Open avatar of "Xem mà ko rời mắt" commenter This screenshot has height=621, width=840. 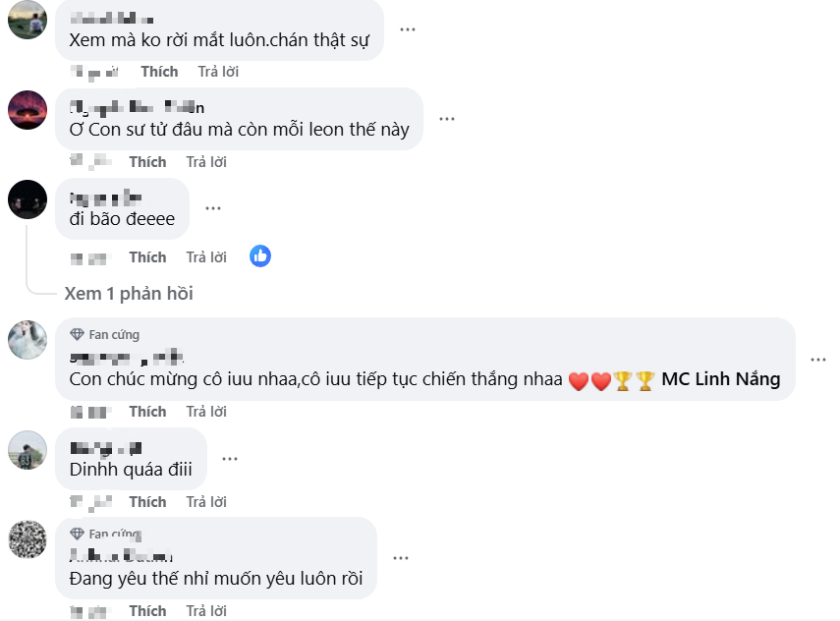27,20
